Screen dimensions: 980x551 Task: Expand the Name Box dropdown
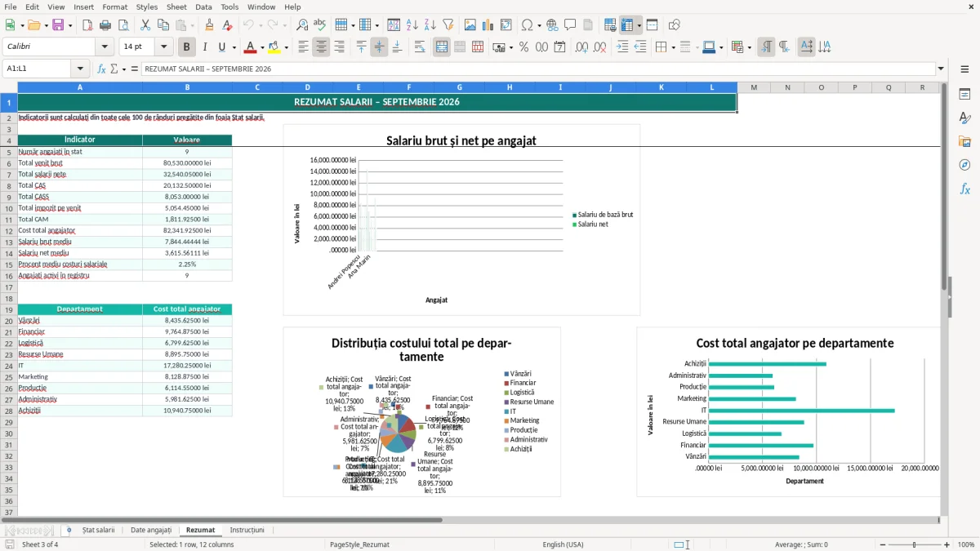(x=80, y=69)
